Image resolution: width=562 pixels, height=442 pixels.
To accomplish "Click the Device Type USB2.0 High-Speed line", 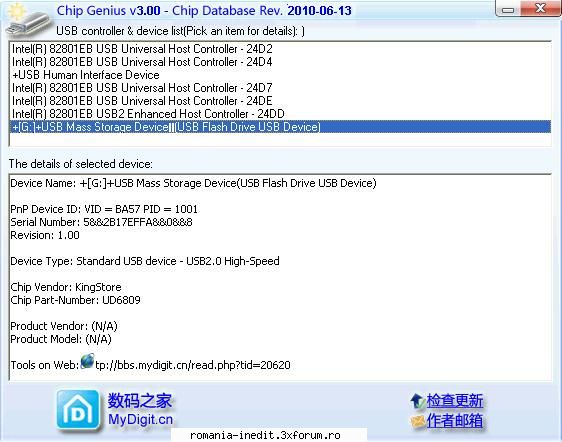I will point(145,261).
